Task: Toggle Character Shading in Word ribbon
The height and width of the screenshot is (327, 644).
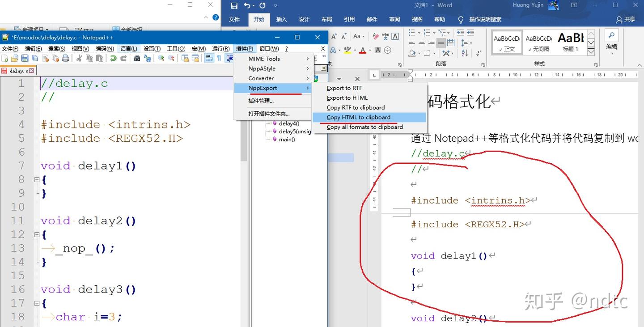Action: tap(378, 50)
